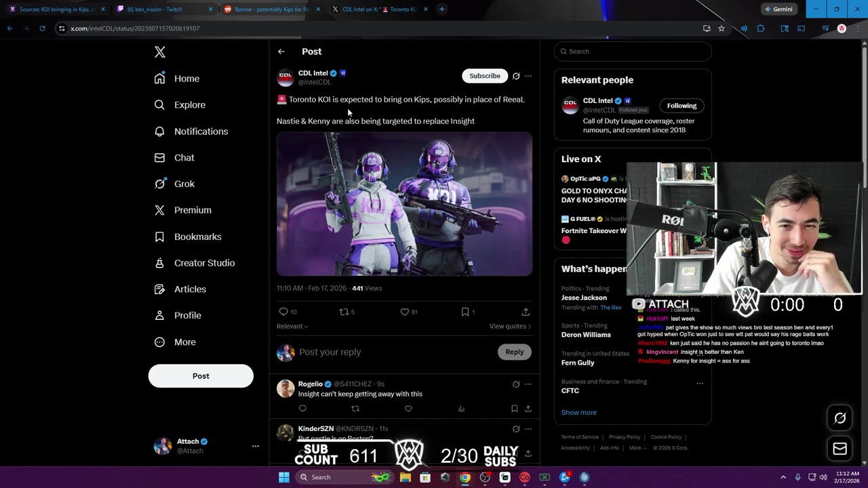Subscribe to CDL Intel

(x=485, y=76)
